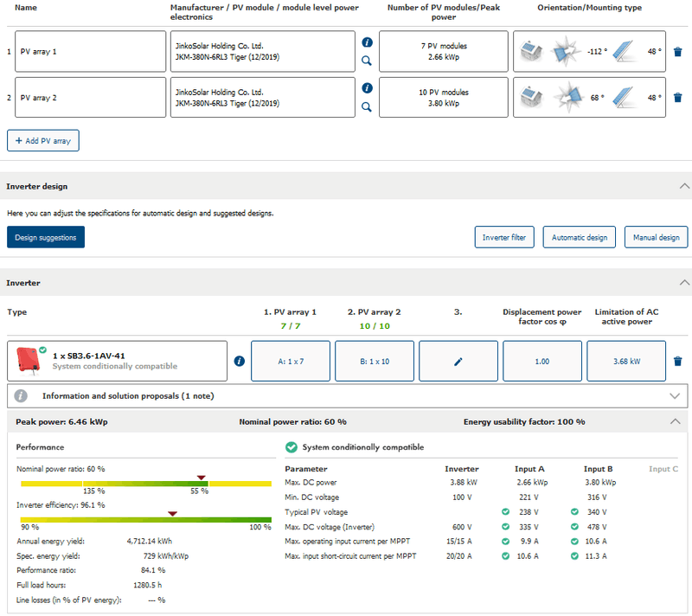Open Design suggestions
This screenshot has width=692, height=616.
tap(46, 237)
